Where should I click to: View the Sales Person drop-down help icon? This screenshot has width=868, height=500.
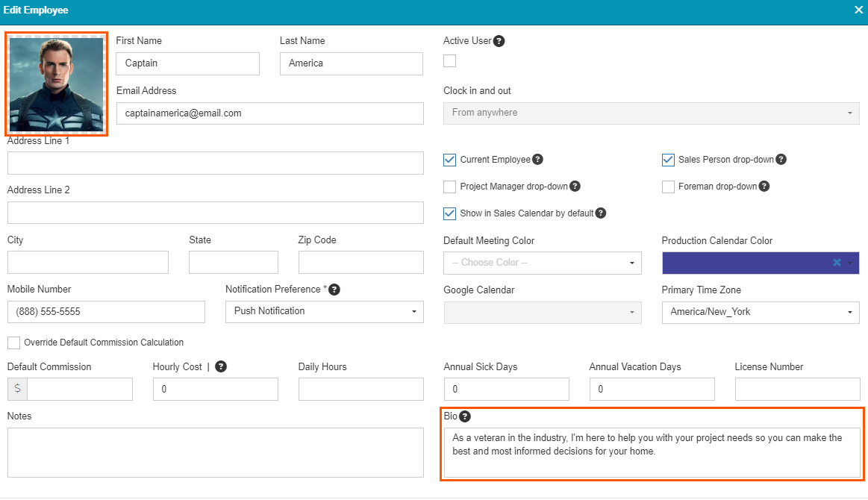click(781, 159)
